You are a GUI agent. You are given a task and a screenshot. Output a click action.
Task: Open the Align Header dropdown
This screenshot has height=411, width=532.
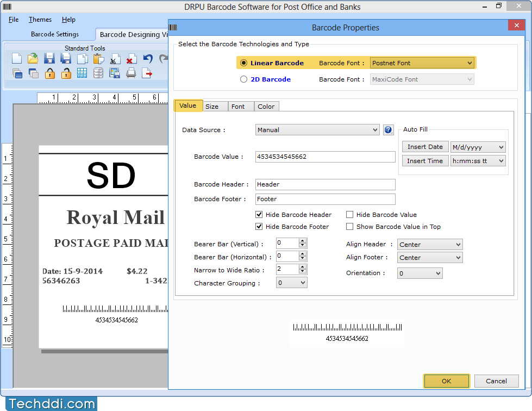point(430,244)
